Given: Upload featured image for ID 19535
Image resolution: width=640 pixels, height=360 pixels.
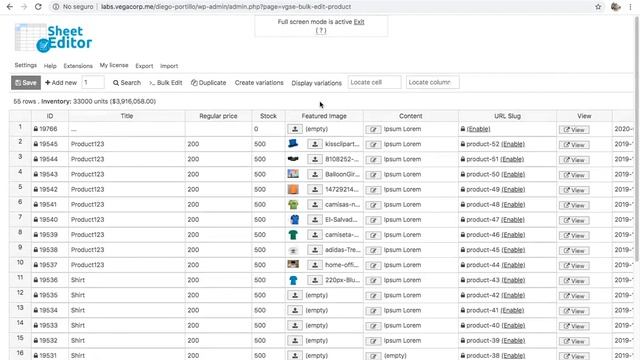Looking at the screenshot, I should (295, 295).
